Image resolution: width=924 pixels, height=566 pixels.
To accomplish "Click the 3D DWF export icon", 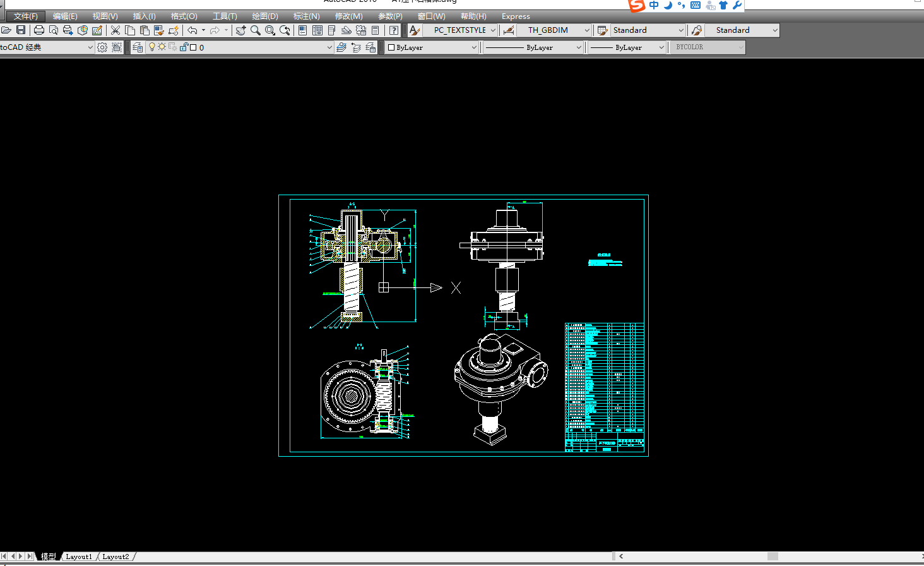I will coord(83,30).
